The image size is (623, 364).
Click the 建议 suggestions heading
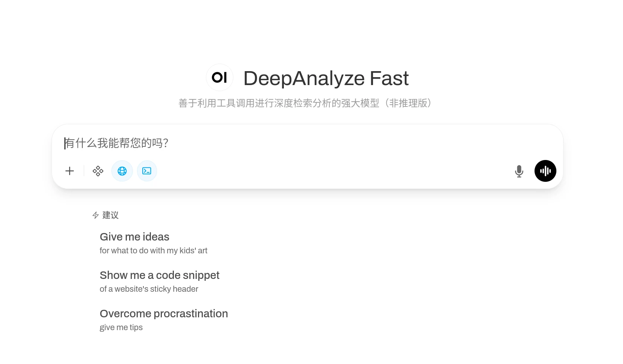tap(110, 215)
